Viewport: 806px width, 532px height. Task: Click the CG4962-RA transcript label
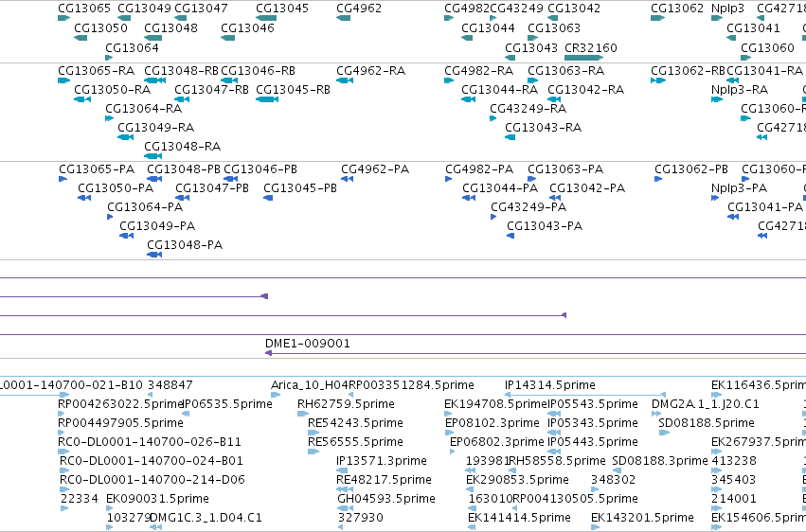(370, 70)
